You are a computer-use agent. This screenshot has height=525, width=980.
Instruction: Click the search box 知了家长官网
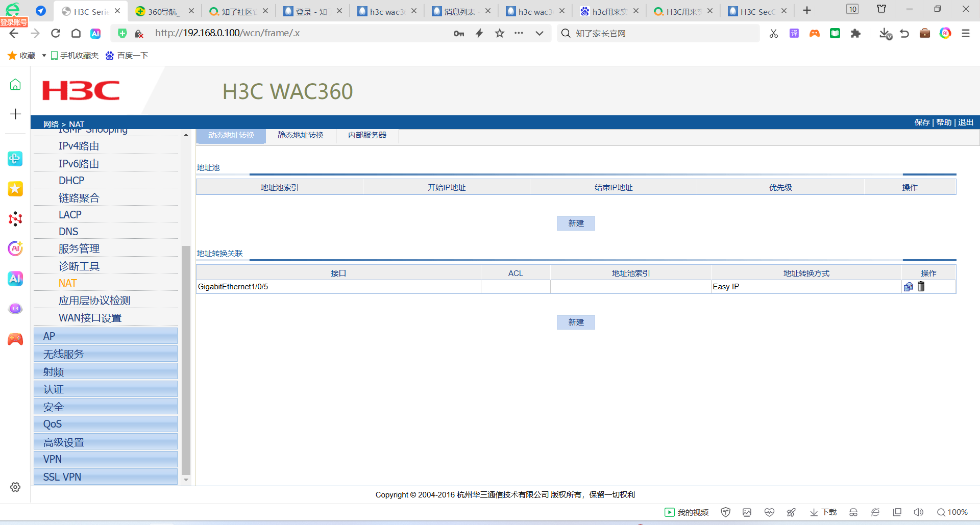tap(658, 33)
